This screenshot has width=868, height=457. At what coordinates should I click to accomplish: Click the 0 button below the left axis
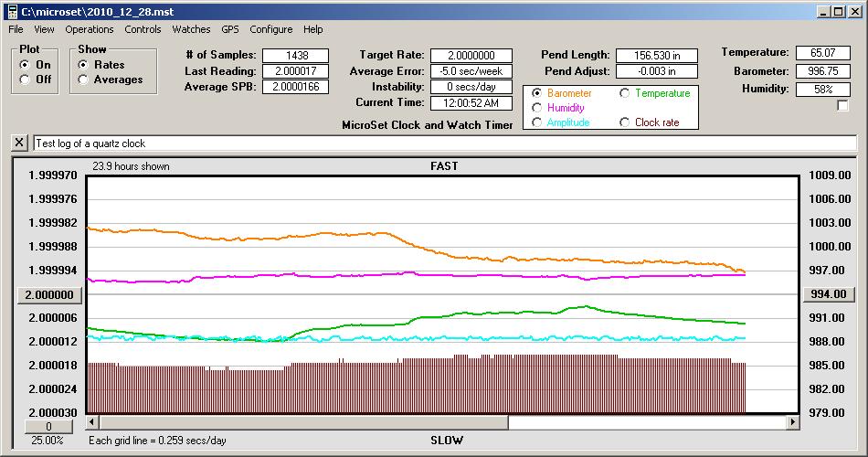(x=48, y=427)
